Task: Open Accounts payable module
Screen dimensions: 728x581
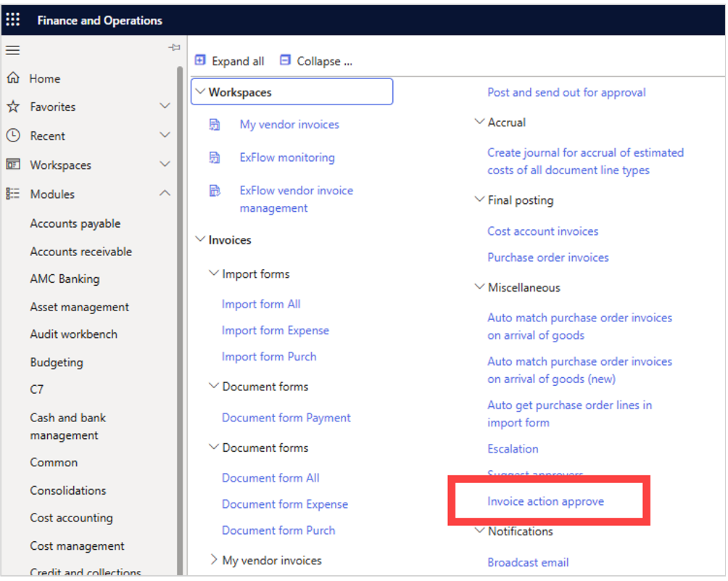Action: pyautogui.click(x=75, y=223)
